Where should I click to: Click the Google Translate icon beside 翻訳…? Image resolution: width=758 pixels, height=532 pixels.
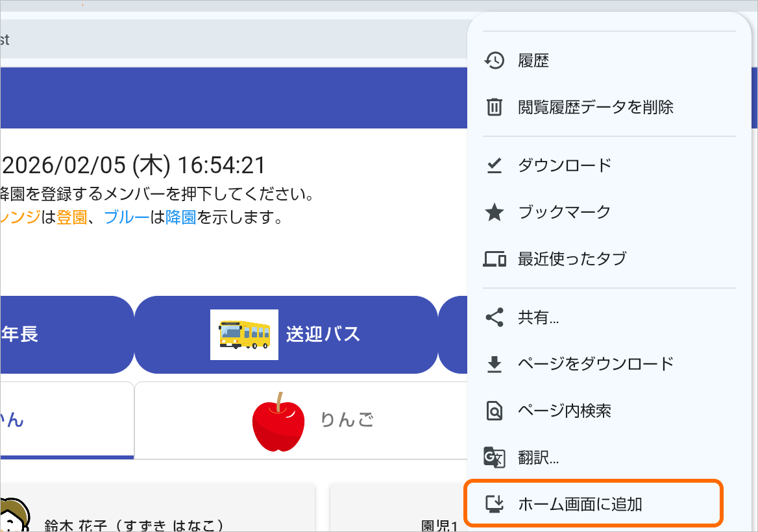click(495, 457)
